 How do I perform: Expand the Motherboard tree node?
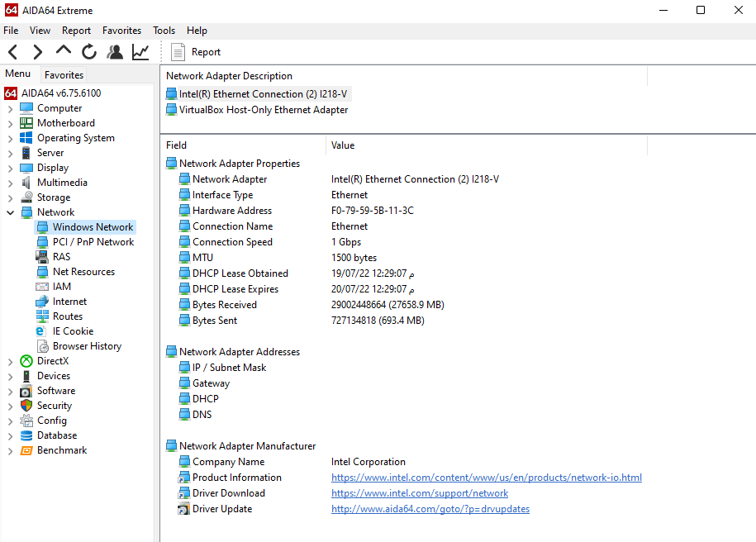(x=10, y=124)
